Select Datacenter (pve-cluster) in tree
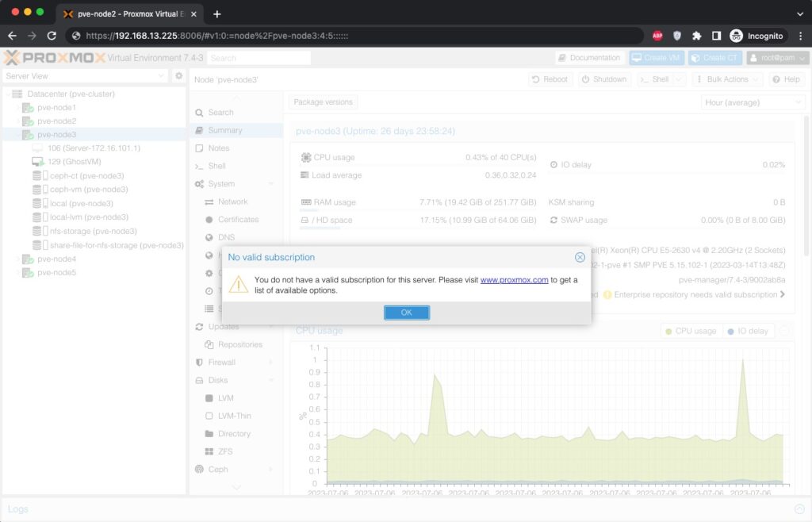The image size is (812, 522). pos(71,94)
